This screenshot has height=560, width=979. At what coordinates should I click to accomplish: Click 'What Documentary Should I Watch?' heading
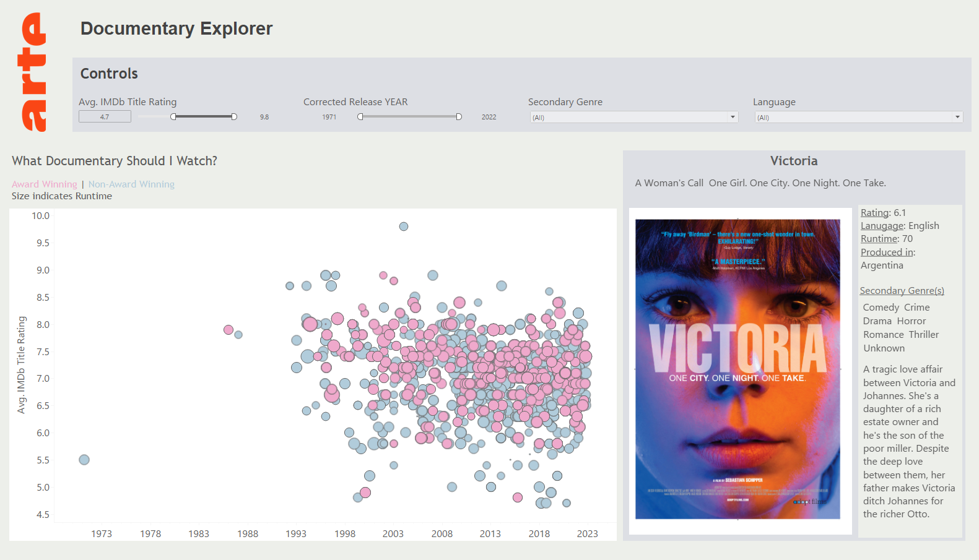tap(115, 161)
